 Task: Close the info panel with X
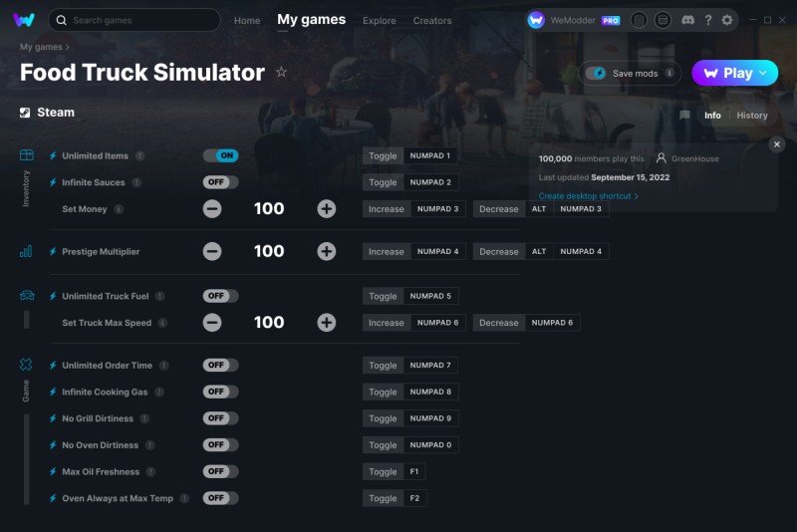[777, 144]
